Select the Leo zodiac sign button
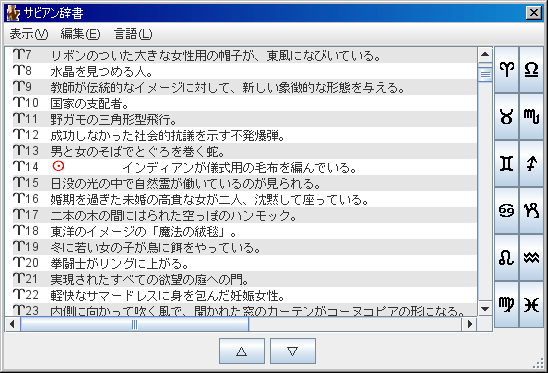This screenshot has width=548, height=373. click(506, 258)
